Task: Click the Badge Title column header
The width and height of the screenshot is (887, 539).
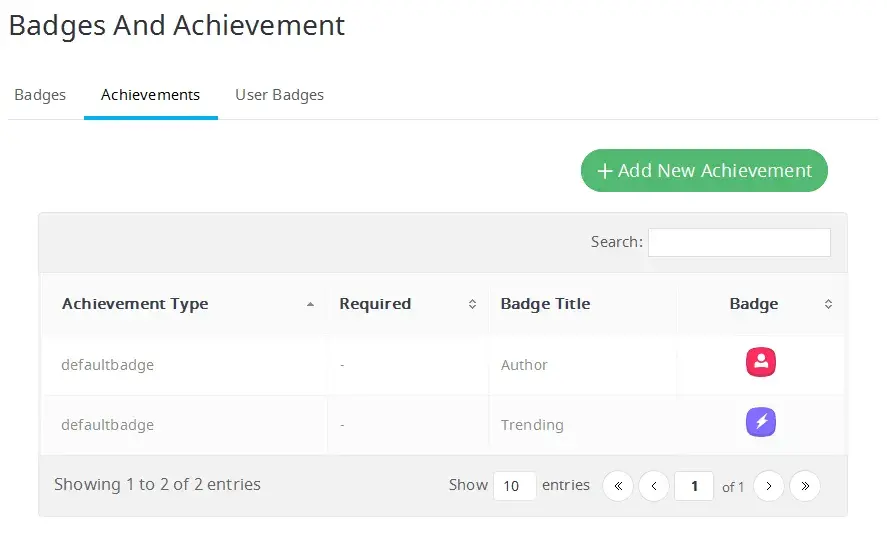Action: click(x=545, y=304)
